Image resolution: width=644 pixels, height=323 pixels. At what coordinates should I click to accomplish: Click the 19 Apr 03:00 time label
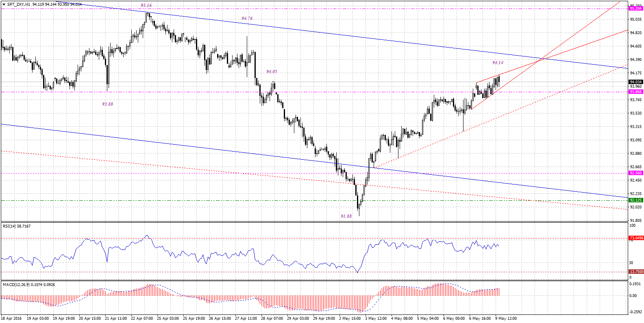point(38,319)
